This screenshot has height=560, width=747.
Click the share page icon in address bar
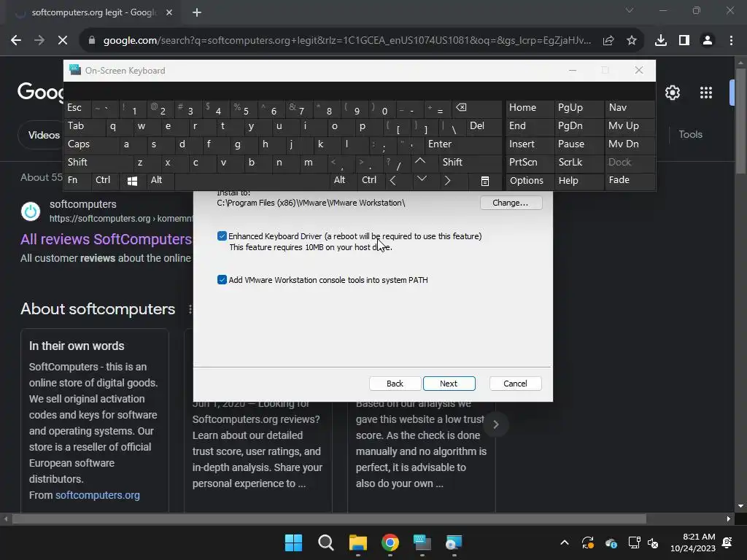[x=608, y=41]
